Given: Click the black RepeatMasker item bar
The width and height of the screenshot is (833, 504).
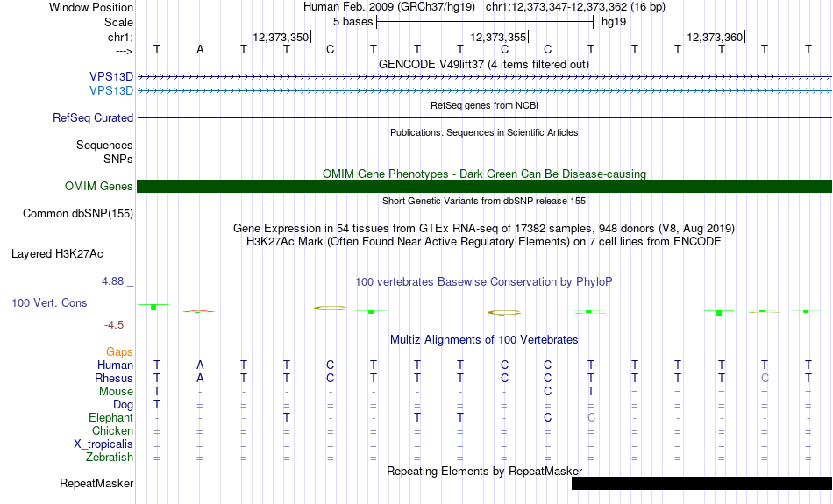Looking at the screenshot, I should (701, 483).
